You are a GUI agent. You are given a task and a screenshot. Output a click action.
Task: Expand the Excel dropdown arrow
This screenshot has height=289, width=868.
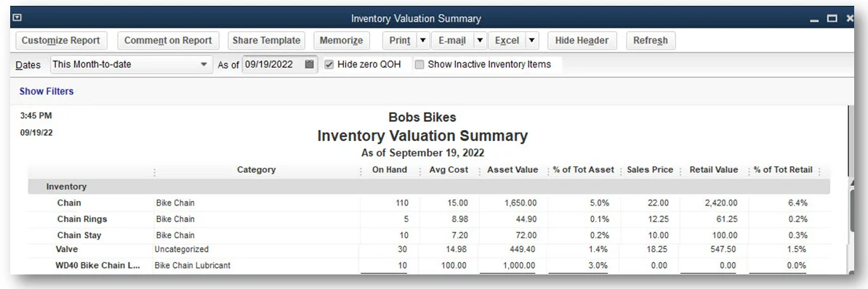point(531,41)
